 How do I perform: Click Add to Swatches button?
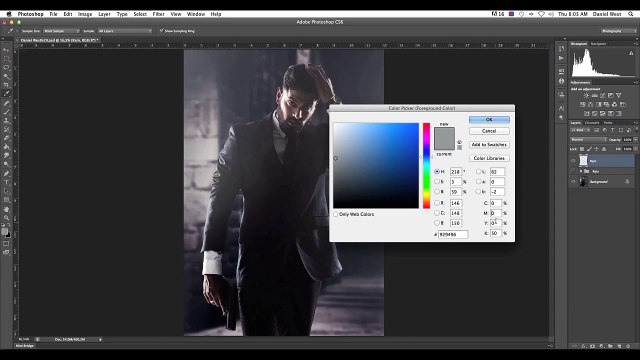(x=489, y=144)
